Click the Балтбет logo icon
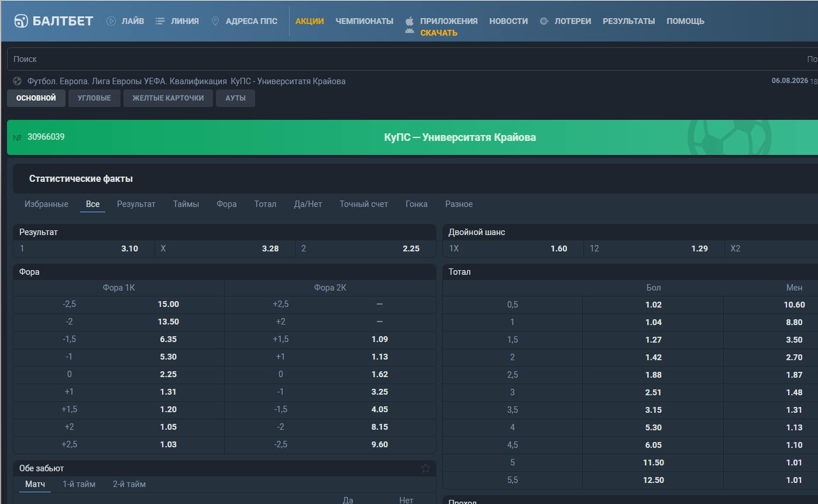The width and height of the screenshot is (818, 504). (x=21, y=21)
